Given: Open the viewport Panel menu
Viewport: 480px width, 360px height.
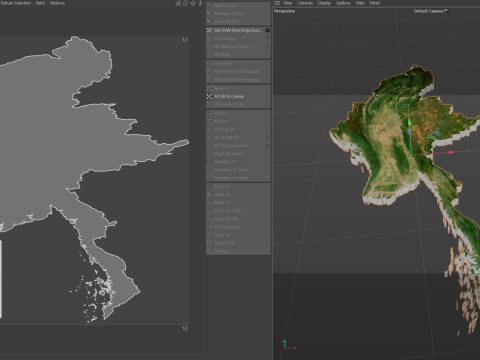Looking at the screenshot, I should (x=375, y=3).
